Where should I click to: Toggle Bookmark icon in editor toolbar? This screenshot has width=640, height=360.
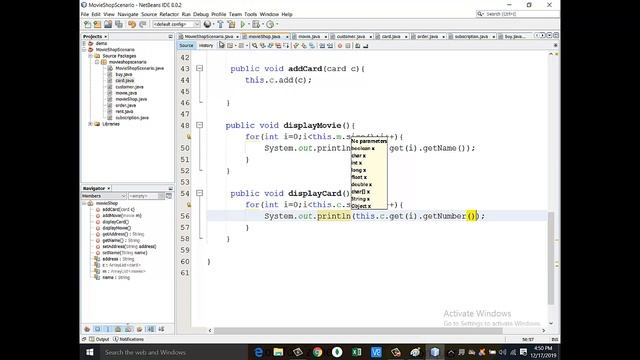[x=312, y=46]
